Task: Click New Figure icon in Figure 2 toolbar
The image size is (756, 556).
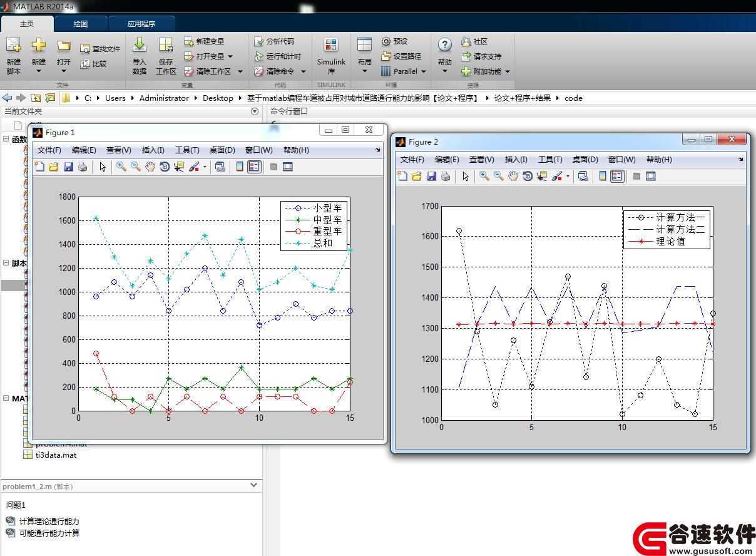Action: [x=402, y=177]
